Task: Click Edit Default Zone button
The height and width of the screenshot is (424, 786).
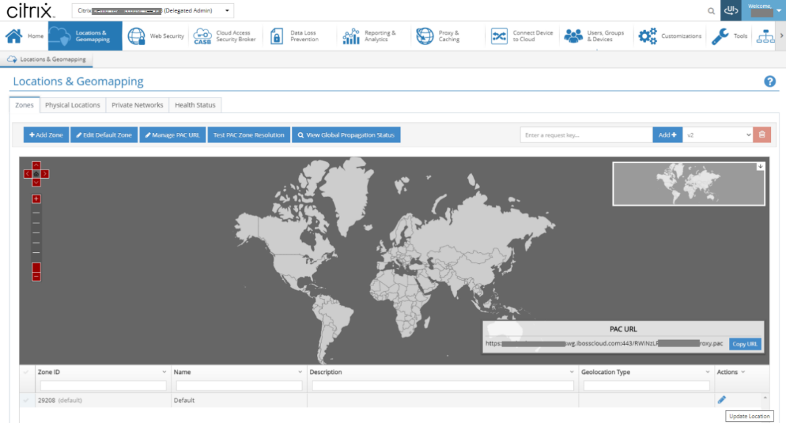Action: pyautogui.click(x=104, y=135)
